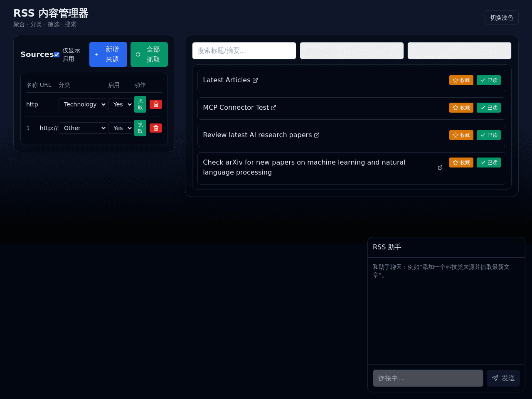The width and height of the screenshot is (532, 399).
Task: Click the RSS 助手 panel header
Action: [446, 247]
